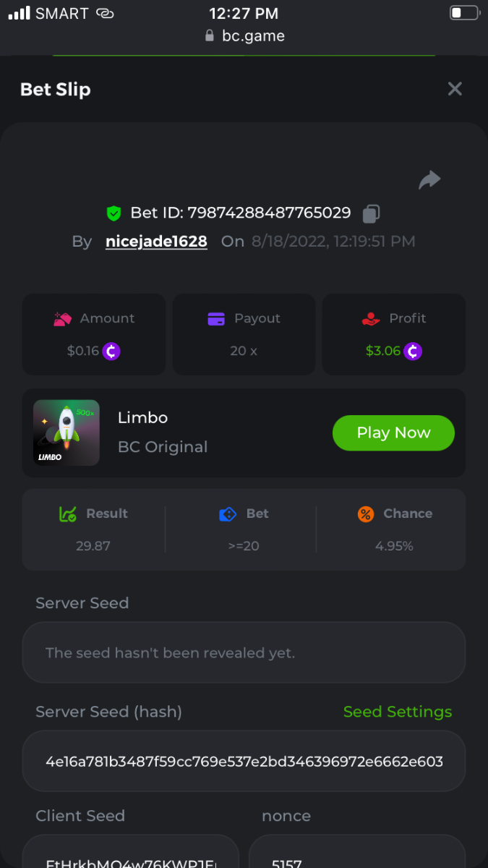Click the purple coin icon beside $0.16

point(111,352)
